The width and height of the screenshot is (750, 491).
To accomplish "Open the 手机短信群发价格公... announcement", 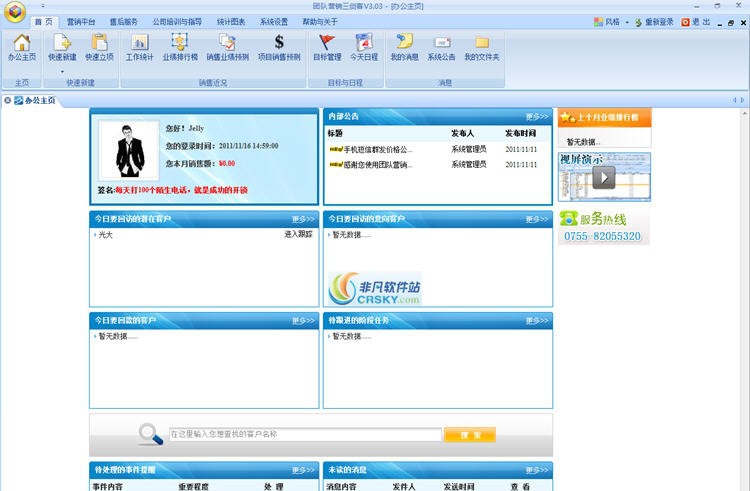I will coord(378,150).
